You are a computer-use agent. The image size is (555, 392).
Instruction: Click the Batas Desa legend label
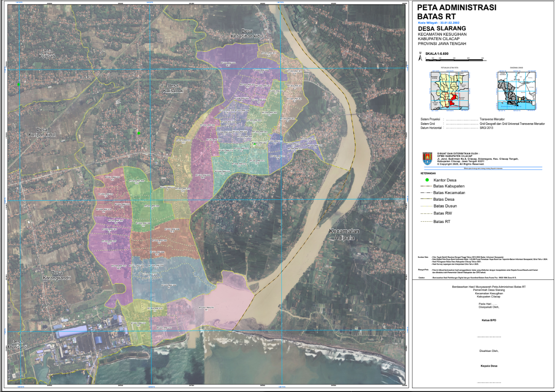point(444,199)
